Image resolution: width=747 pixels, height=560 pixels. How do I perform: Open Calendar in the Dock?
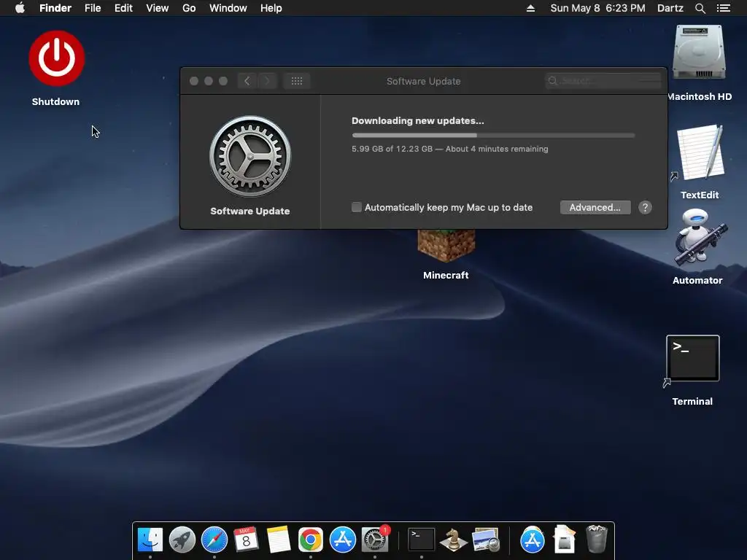(246, 540)
